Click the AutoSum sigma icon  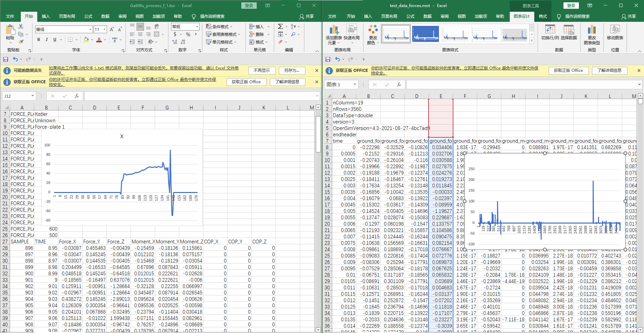pyautogui.click(x=281, y=27)
